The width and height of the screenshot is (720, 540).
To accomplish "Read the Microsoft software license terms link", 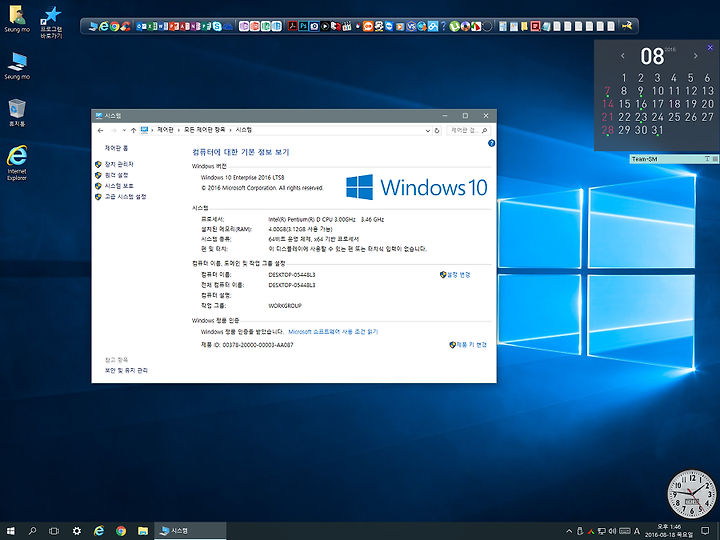I will click(x=333, y=332).
